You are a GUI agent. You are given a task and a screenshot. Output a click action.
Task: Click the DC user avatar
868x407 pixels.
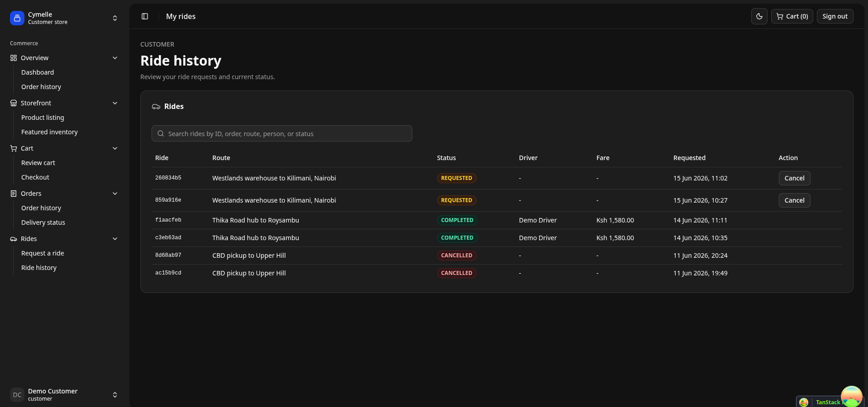tap(17, 395)
